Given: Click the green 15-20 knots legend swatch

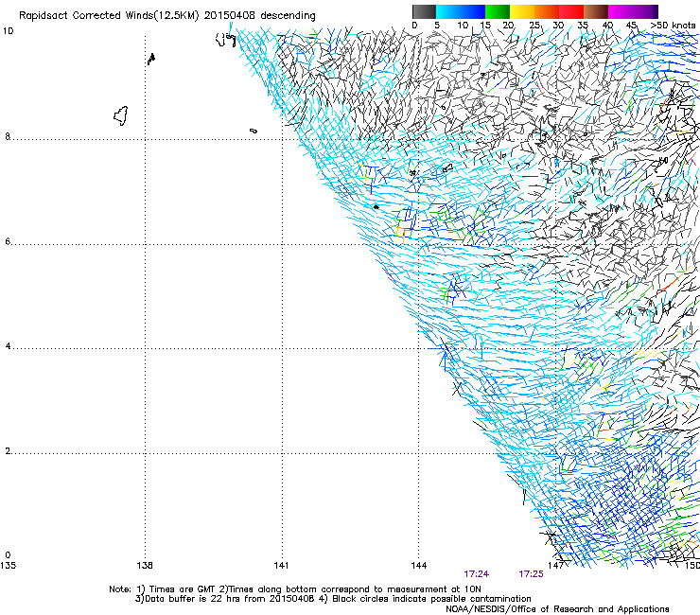Looking at the screenshot, I should [498, 11].
